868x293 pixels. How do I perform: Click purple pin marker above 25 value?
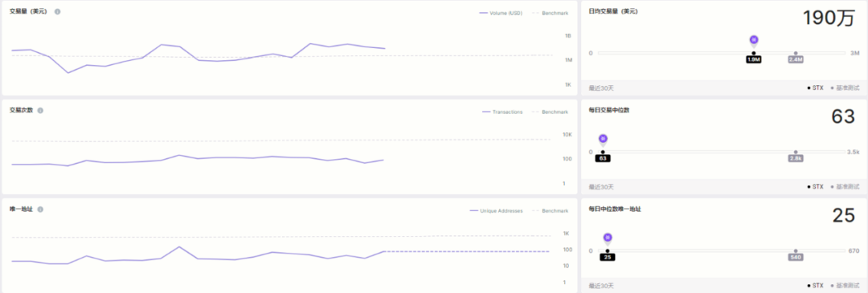[608, 238]
